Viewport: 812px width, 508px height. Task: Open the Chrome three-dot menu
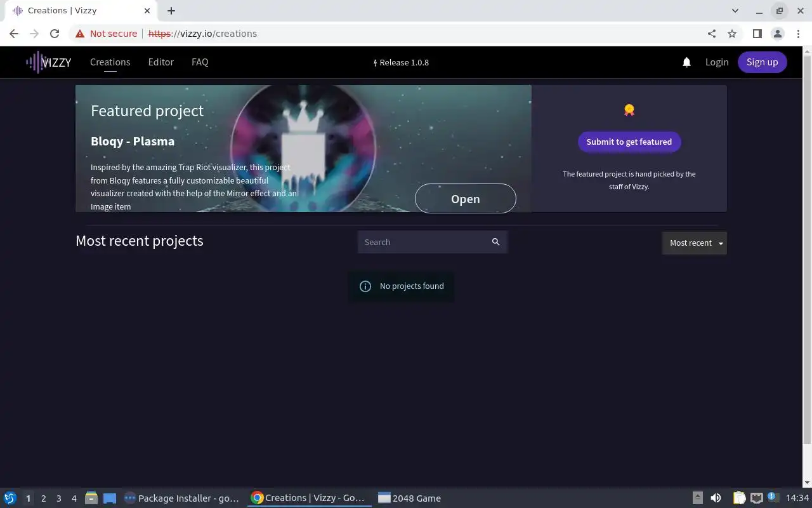tap(797, 34)
